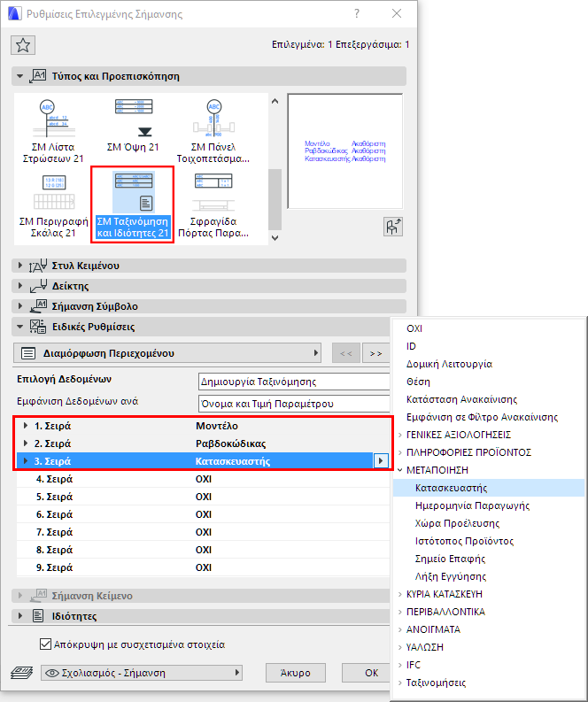Open the Σχολιασμός - Σήμανση layer dropdown
This screenshot has height=702, width=588.
pos(142,673)
